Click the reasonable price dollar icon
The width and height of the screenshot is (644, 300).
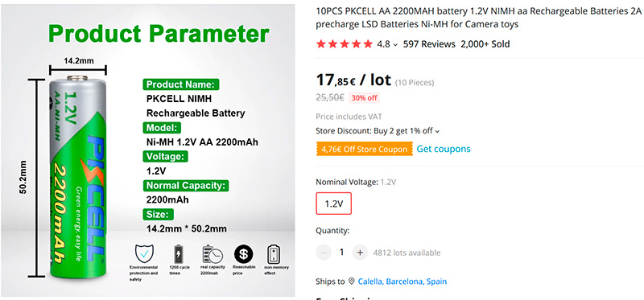[x=244, y=254]
